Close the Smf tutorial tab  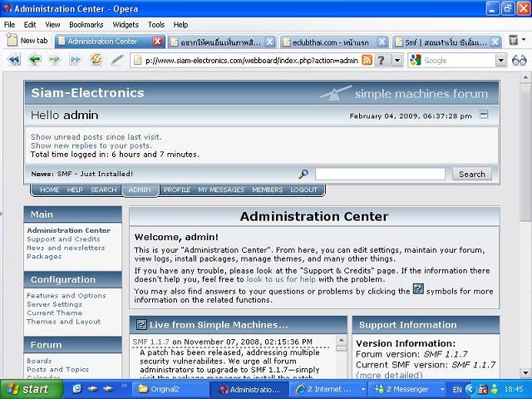point(495,42)
